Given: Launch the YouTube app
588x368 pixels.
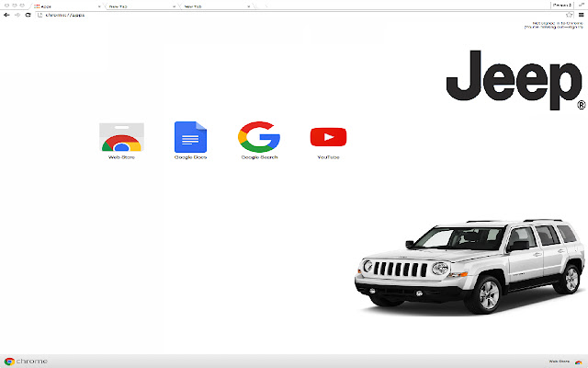Looking at the screenshot, I should click(328, 143).
